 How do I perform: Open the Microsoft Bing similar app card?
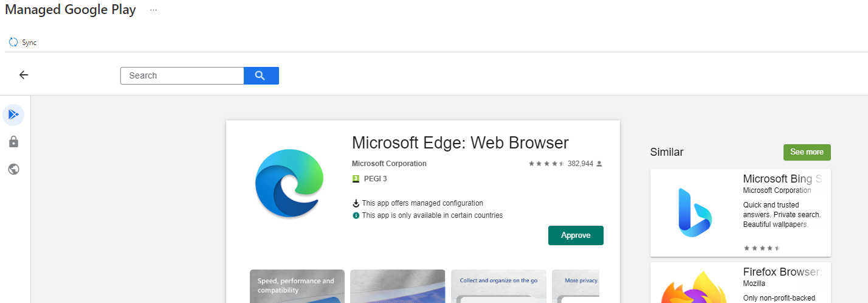tap(740, 213)
